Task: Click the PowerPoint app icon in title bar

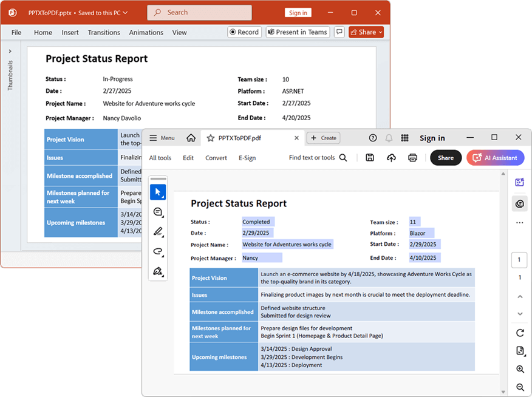Action: 13,13
